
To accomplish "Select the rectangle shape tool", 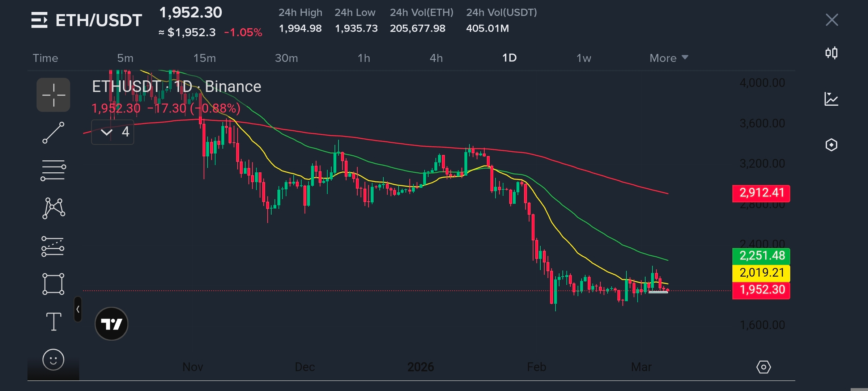I will 53,284.
